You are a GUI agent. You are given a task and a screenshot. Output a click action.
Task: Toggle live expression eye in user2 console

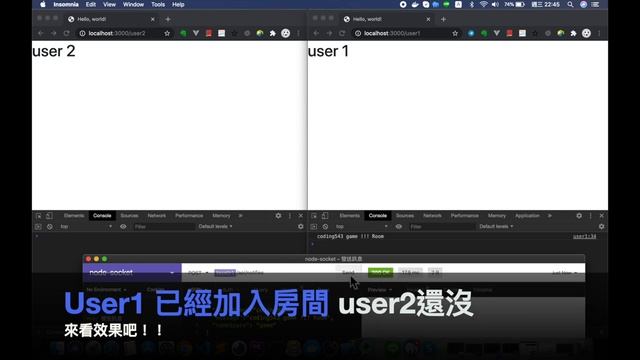pyautogui.click(x=123, y=227)
